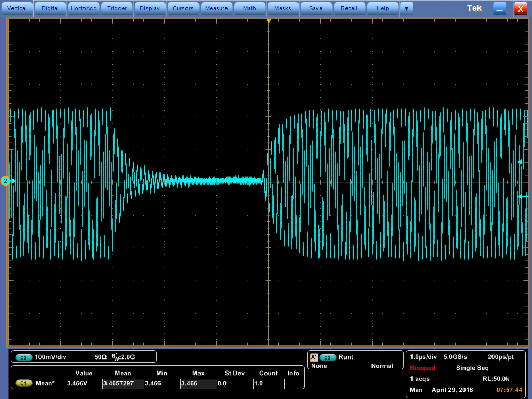Open the Cursors menu
The image size is (532, 399).
coord(183,8)
